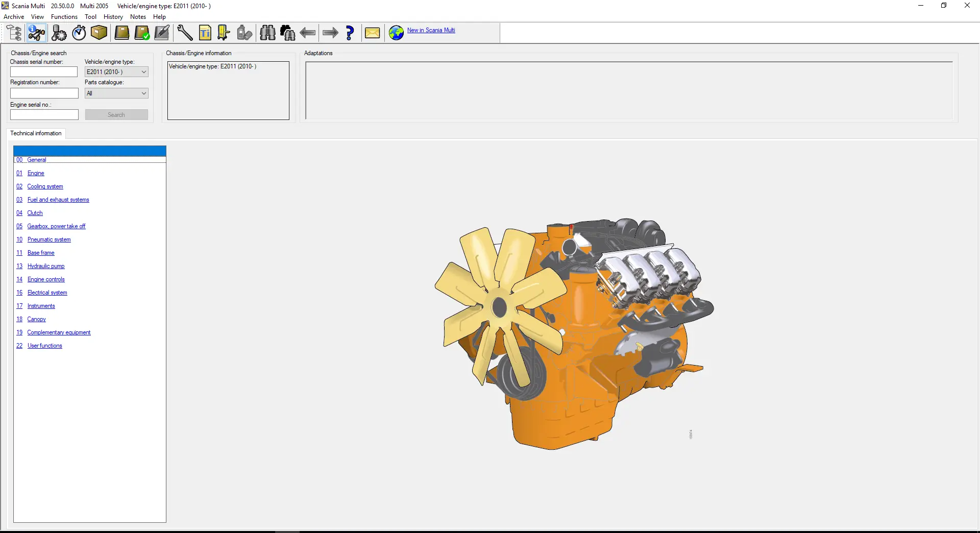
Task: Expand the Vehicle/engine type dropdown
Action: click(x=143, y=72)
